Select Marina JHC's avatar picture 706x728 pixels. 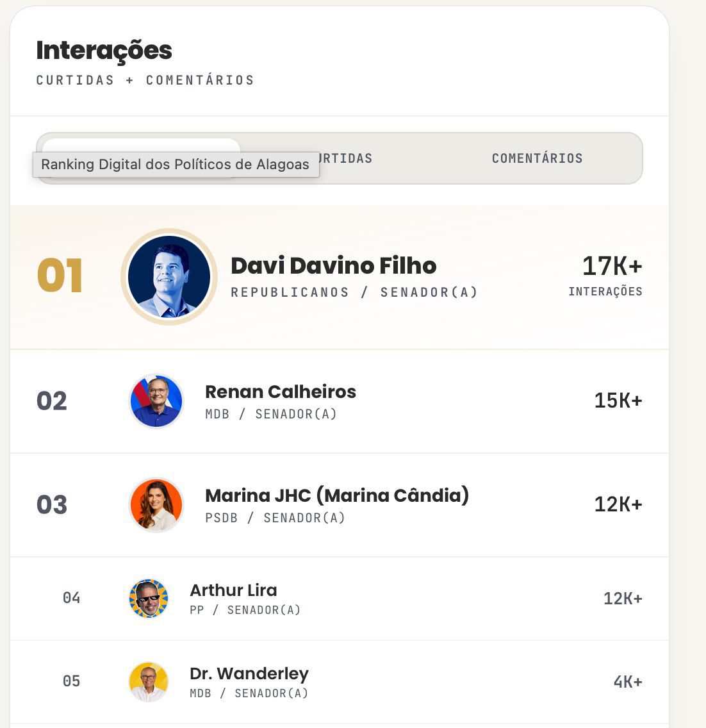(x=156, y=505)
